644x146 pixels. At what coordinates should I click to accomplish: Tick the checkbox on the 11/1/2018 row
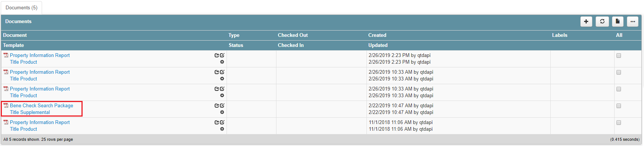619,123
